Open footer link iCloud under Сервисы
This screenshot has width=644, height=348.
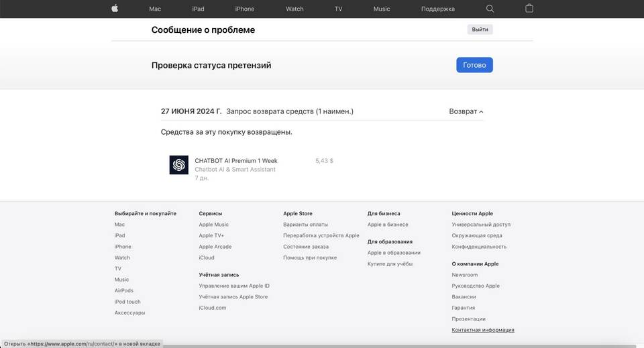tap(207, 257)
